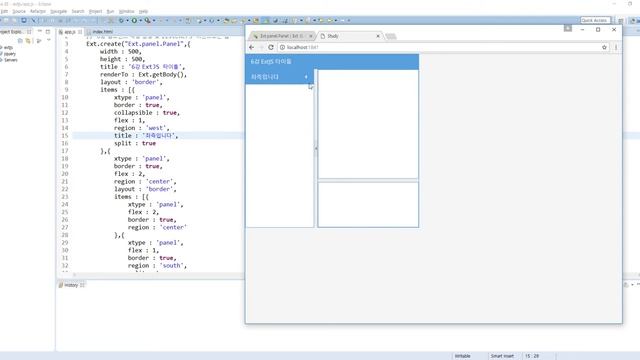Viewport: 640px width, 360px height.
Task: Switch to the Ext.panel.Panel Chrome tab
Action: [x=282, y=36]
